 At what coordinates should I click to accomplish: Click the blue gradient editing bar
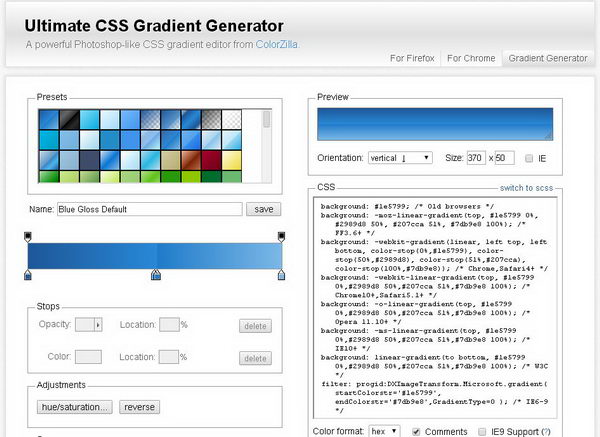[155, 256]
